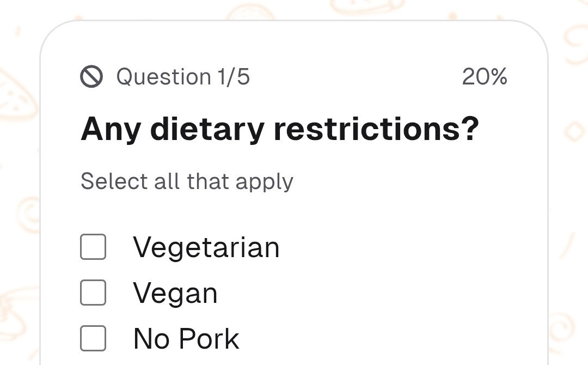The image size is (588, 365).
Task: Click the percentage value at top right
Action: click(484, 77)
